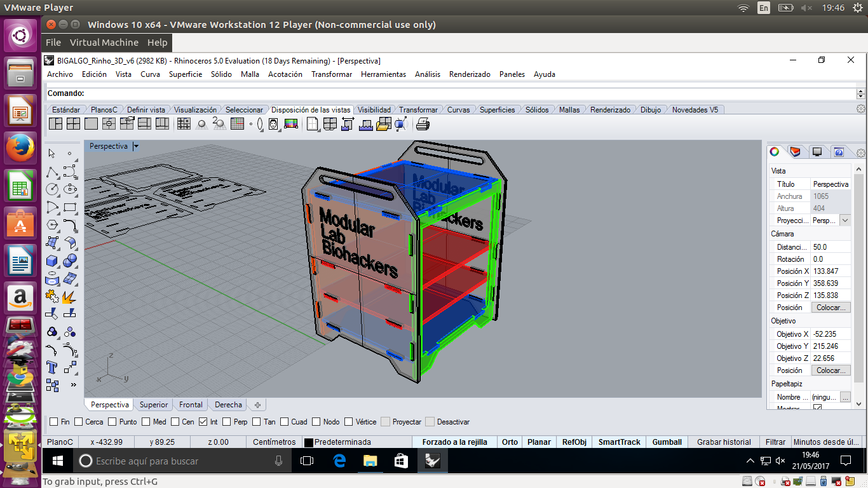Expand more tools with the double-chevron

(73, 384)
